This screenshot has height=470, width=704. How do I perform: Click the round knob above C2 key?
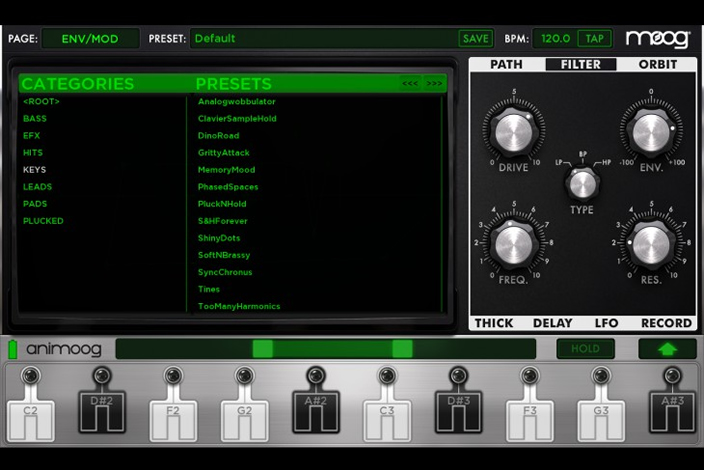(31, 375)
